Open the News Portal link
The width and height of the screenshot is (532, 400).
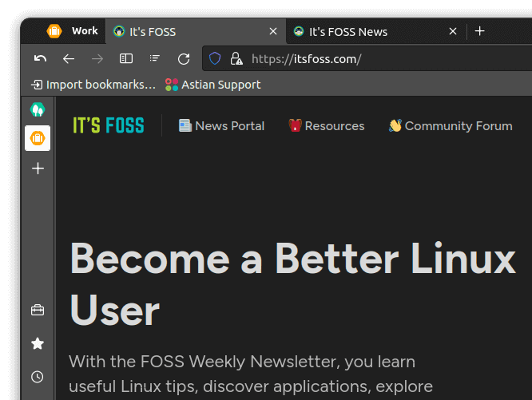[221, 126]
